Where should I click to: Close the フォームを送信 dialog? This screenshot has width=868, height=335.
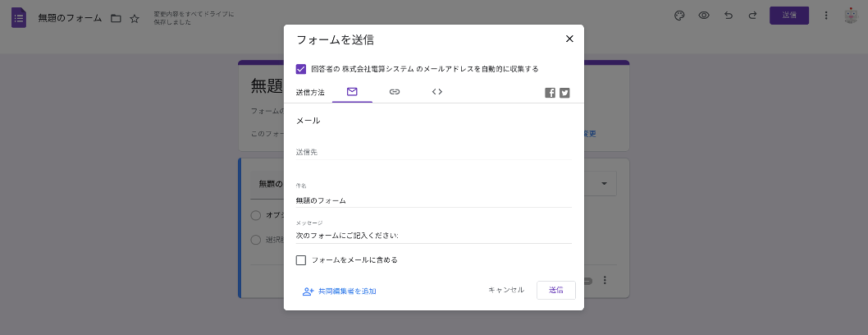569,39
